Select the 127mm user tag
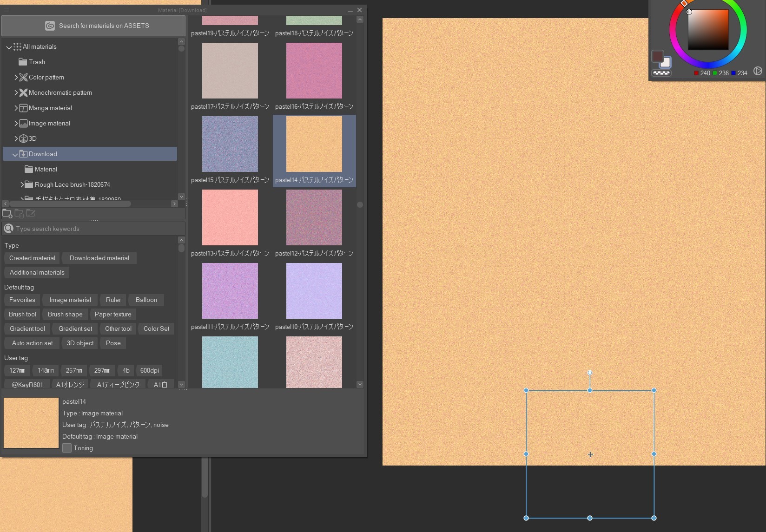 (x=17, y=371)
